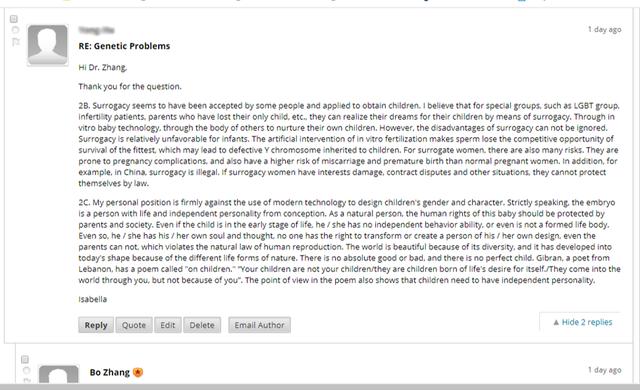This screenshot has height=390, width=640.
Task: Click the blurred author name of first post
Action: coord(96,30)
